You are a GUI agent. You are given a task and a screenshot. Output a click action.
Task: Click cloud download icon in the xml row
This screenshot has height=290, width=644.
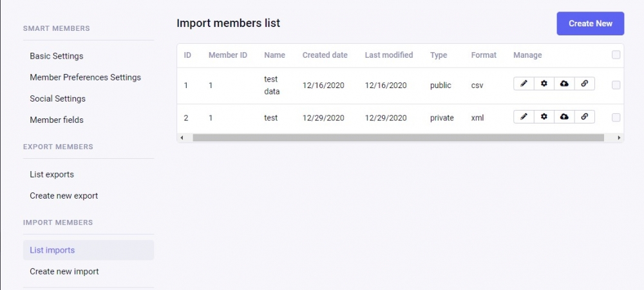(564, 116)
